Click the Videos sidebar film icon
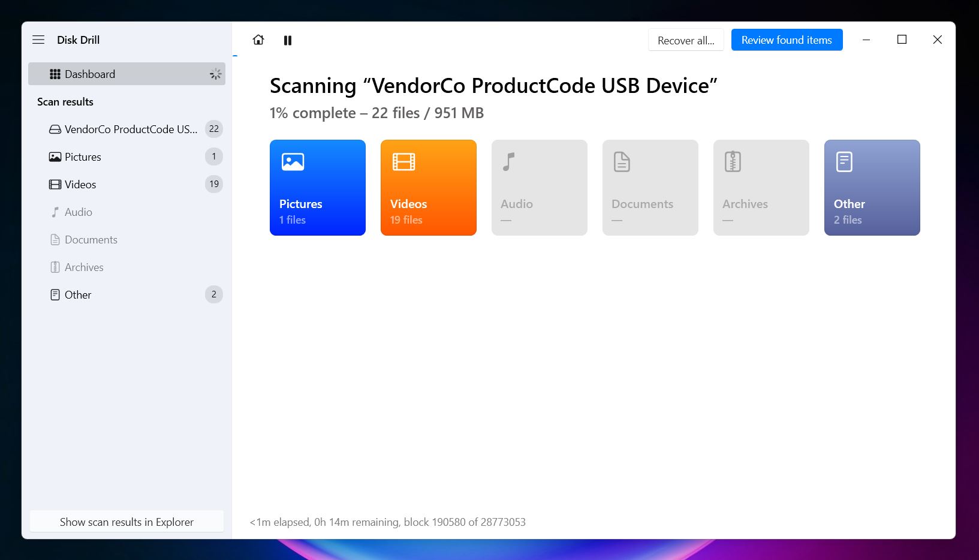Image resolution: width=979 pixels, height=560 pixels. pos(55,184)
